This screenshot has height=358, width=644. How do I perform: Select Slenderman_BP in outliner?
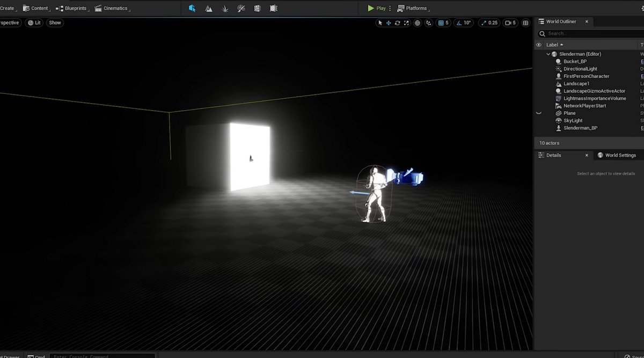(580, 128)
